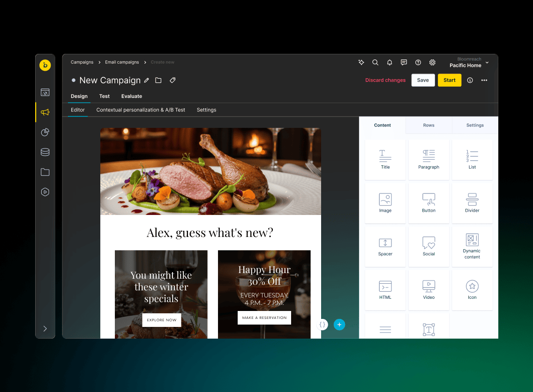The height and width of the screenshot is (392, 533).
Task: Click the blue plus add button
Action: [x=339, y=325]
